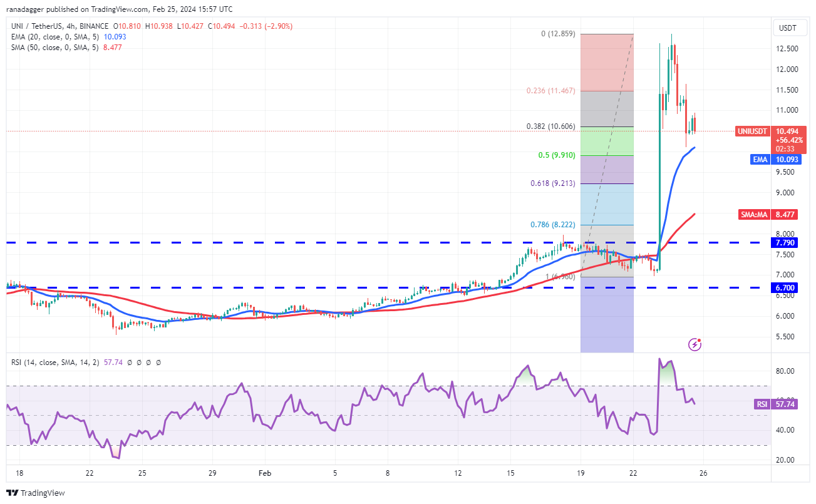This screenshot has width=816, height=504.
Task: Click the 0.786 (8.222) Fibonacci label
Action: 551,224
